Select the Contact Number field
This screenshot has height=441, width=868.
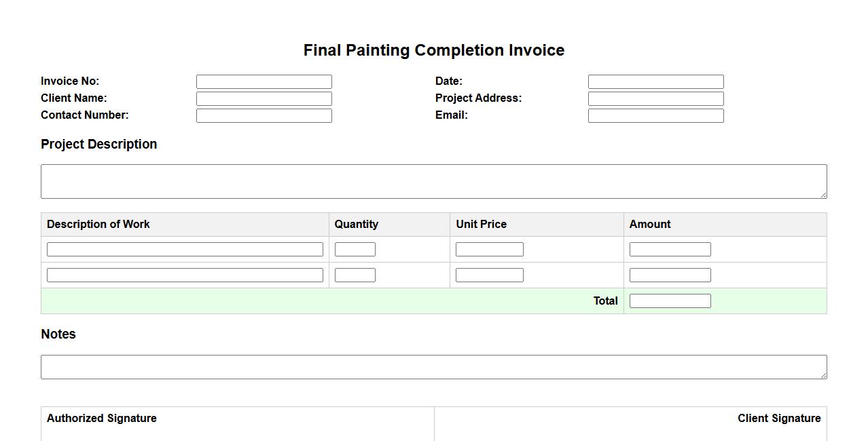[x=264, y=115]
